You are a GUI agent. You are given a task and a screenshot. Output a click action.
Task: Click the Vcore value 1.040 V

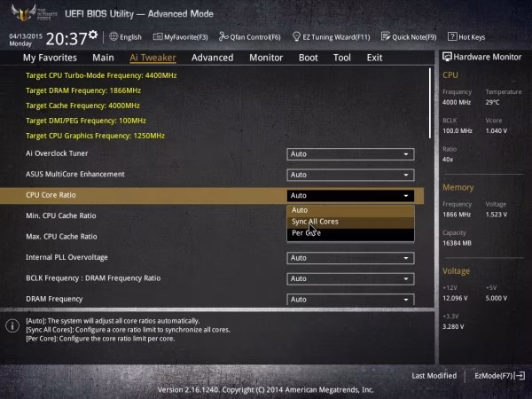[x=497, y=130]
